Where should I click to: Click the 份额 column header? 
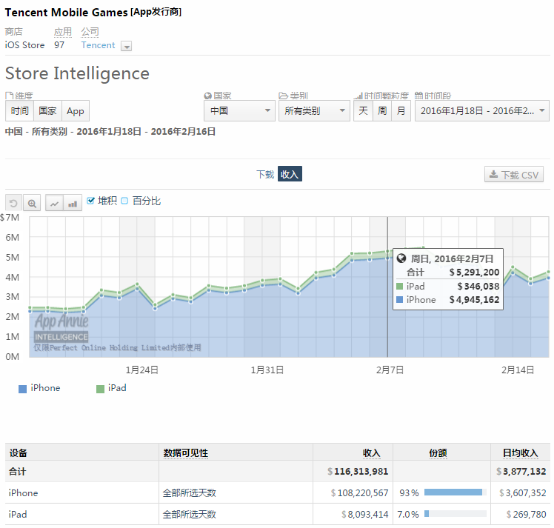pos(438,453)
